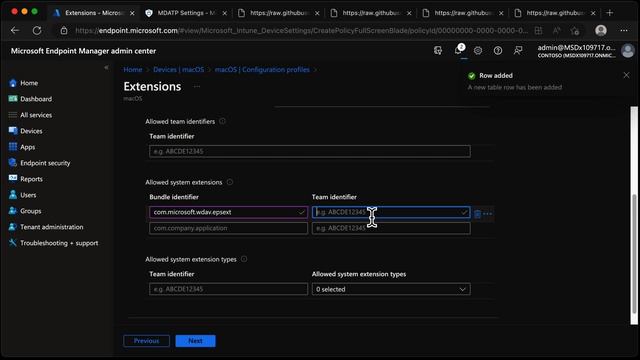
Task: Focus the Allowed team identifiers input field
Action: pos(310,151)
